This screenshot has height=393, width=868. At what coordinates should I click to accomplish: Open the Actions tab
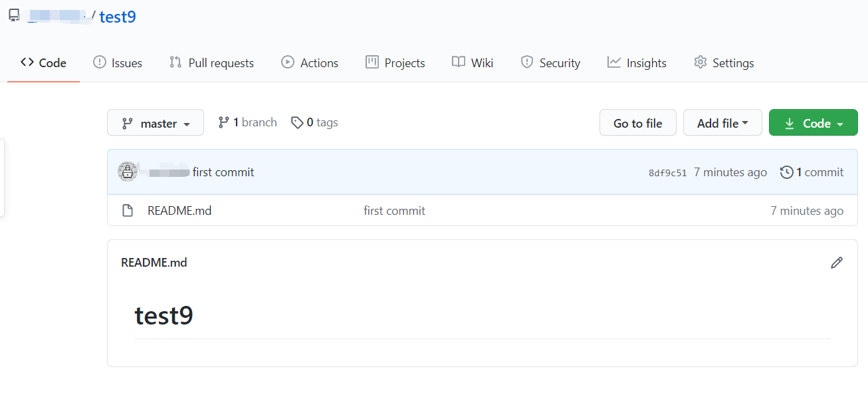pyautogui.click(x=310, y=63)
